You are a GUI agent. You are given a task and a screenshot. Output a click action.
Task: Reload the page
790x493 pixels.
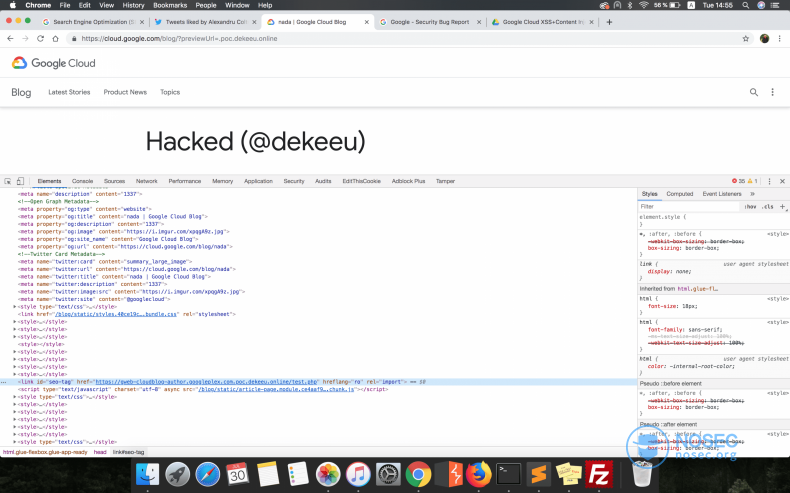tap(40, 39)
